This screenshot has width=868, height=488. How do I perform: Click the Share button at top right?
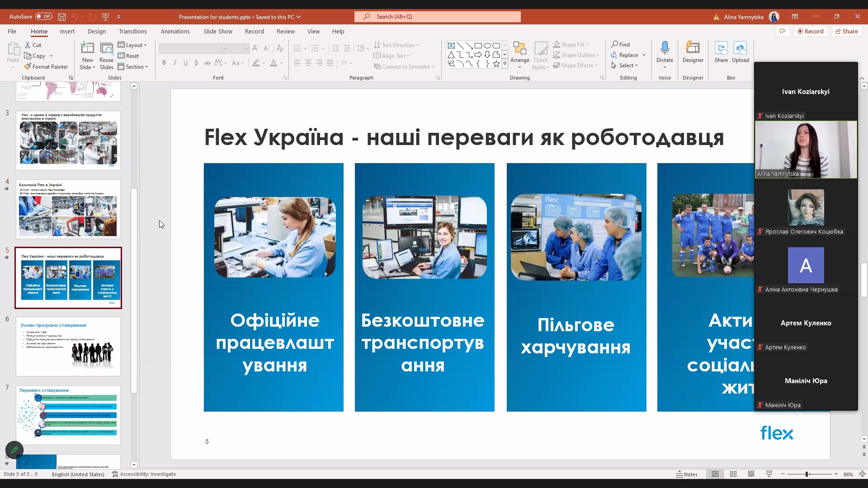(846, 31)
